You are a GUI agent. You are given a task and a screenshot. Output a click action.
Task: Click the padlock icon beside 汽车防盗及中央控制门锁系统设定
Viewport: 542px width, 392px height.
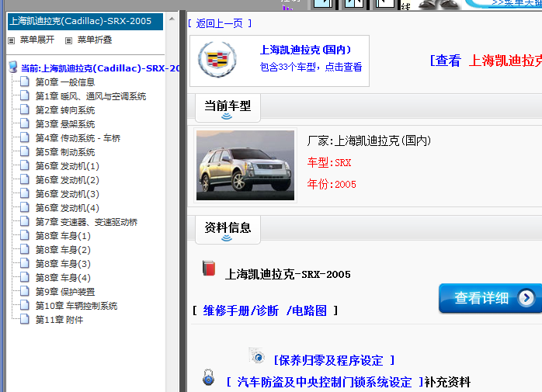click(x=208, y=377)
